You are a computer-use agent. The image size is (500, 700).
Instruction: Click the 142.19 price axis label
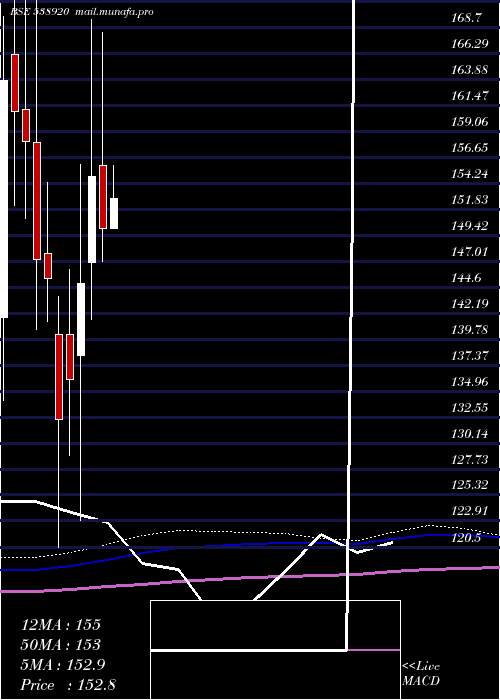tap(470, 304)
